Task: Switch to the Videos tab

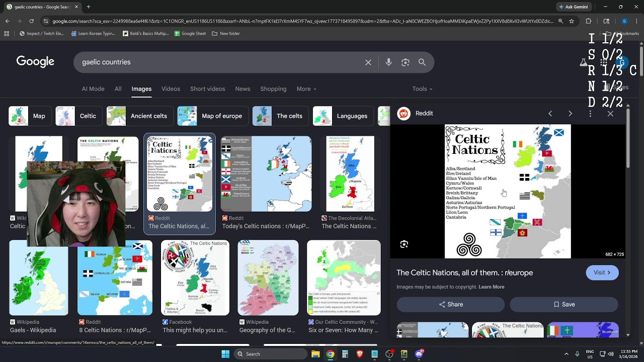Action: click(171, 89)
